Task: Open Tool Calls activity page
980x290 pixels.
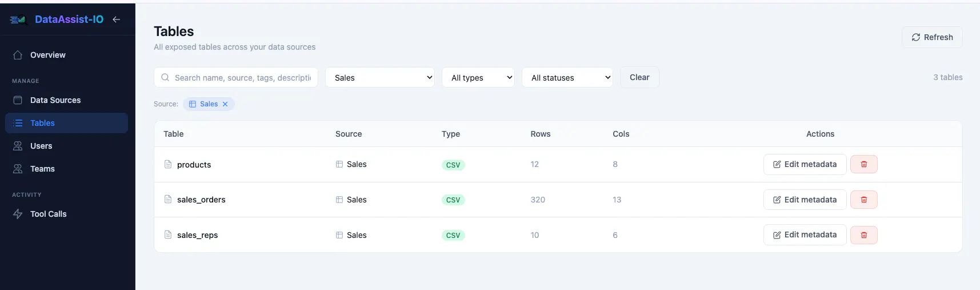Action: [x=66, y=214]
